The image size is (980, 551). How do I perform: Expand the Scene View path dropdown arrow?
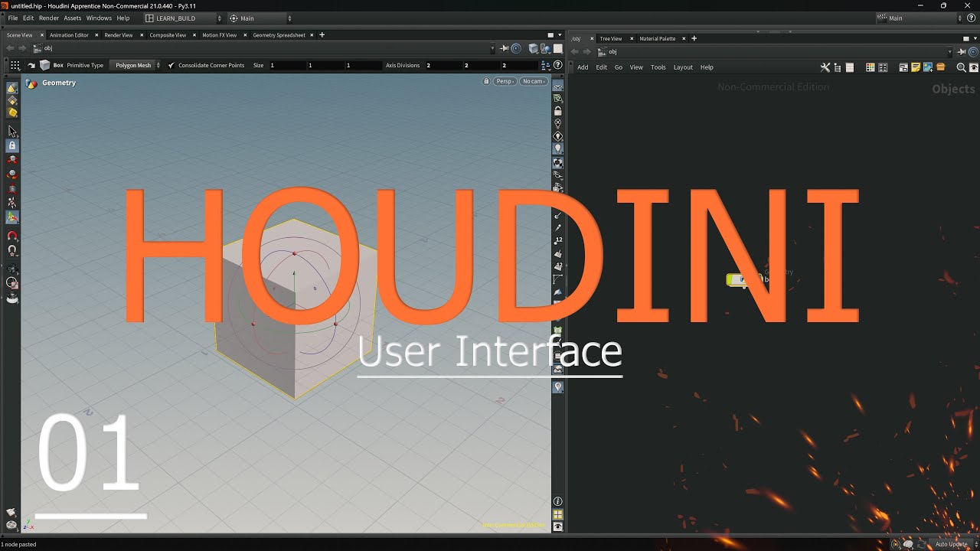coord(493,48)
